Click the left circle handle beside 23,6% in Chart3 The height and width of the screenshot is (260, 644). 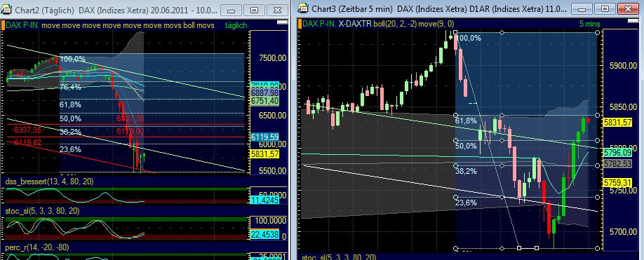tap(455, 197)
